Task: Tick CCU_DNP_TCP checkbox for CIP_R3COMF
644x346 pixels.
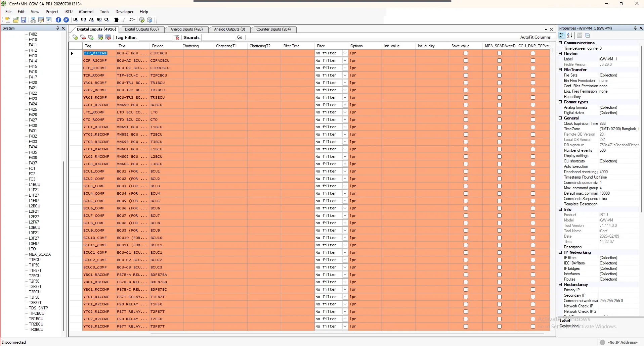Action: (533, 68)
